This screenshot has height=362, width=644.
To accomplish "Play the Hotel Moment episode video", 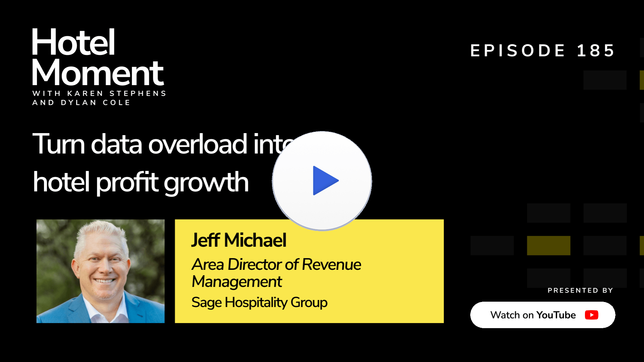I will click(x=322, y=181).
